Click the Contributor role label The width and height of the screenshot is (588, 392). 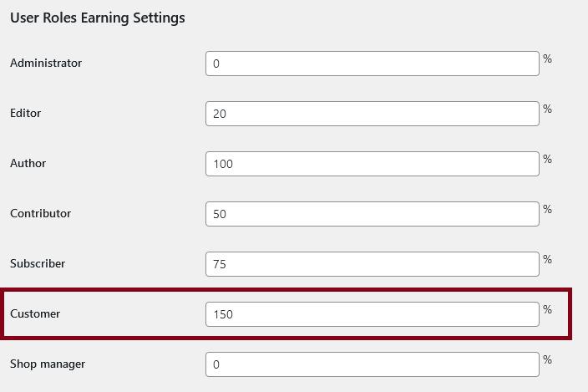(x=40, y=214)
